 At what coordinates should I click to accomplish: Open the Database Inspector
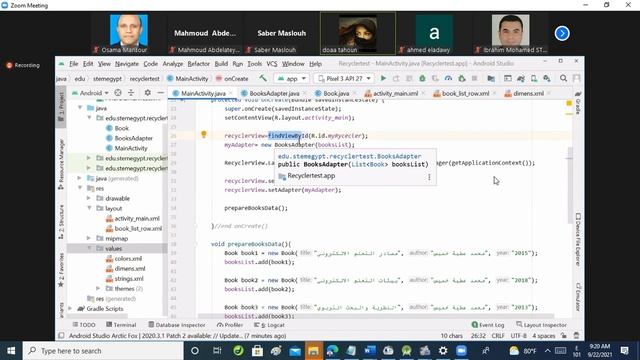point(176,325)
